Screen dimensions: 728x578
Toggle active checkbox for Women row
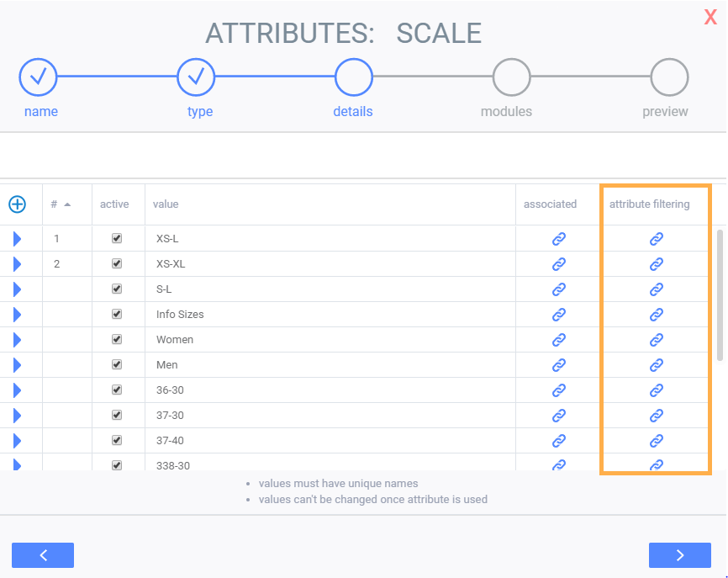[x=117, y=340]
